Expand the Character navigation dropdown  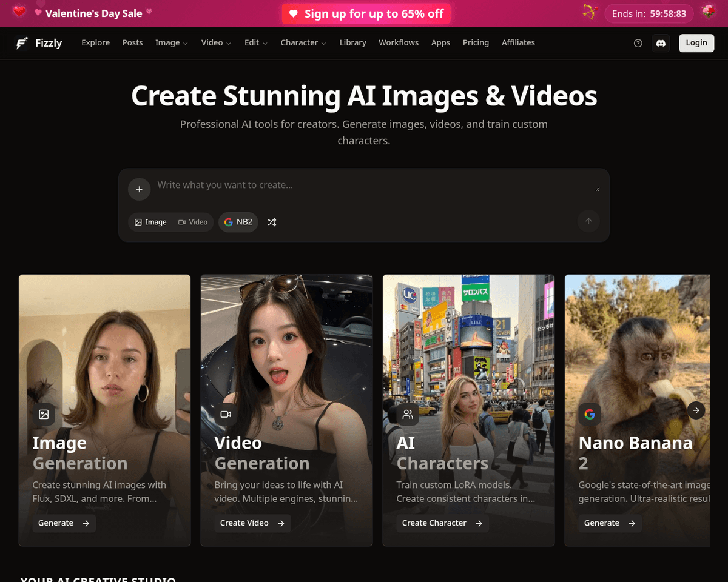pos(303,43)
